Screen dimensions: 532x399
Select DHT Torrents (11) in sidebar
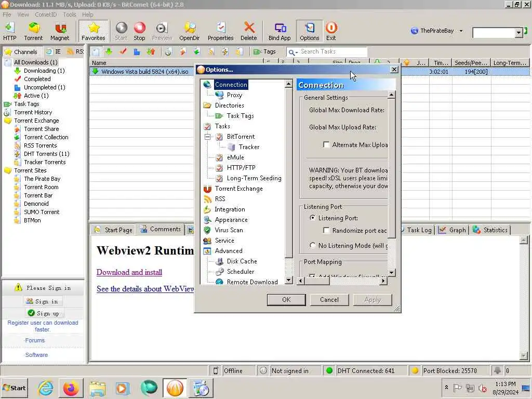(x=46, y=154)
